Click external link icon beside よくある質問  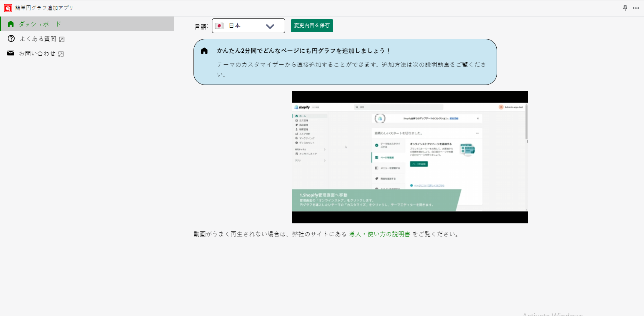pos(62,39)
